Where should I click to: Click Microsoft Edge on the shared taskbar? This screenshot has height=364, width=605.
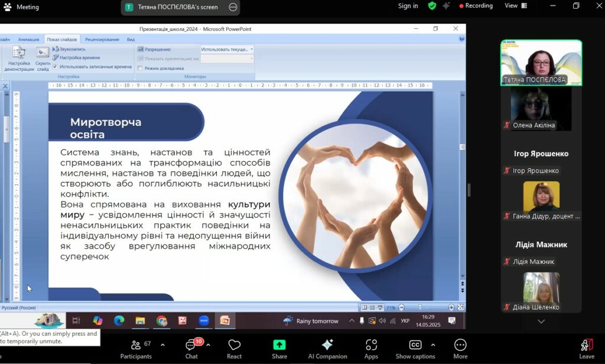click(119, 320)
